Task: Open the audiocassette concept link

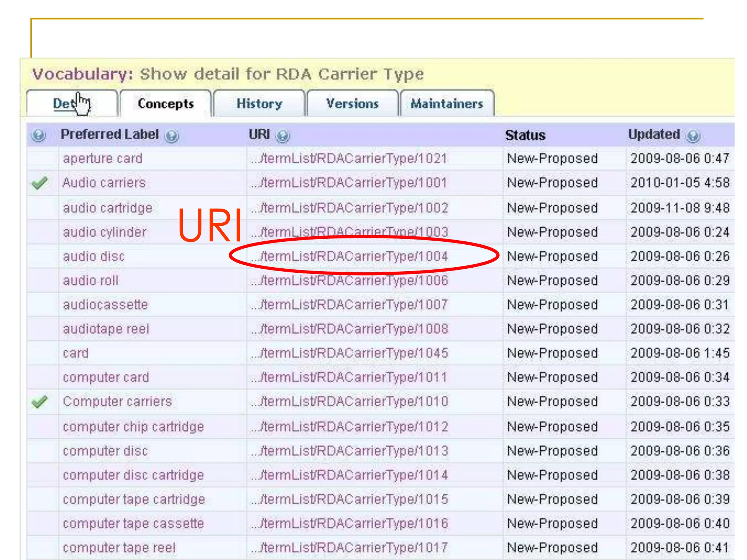Action: 105,305
